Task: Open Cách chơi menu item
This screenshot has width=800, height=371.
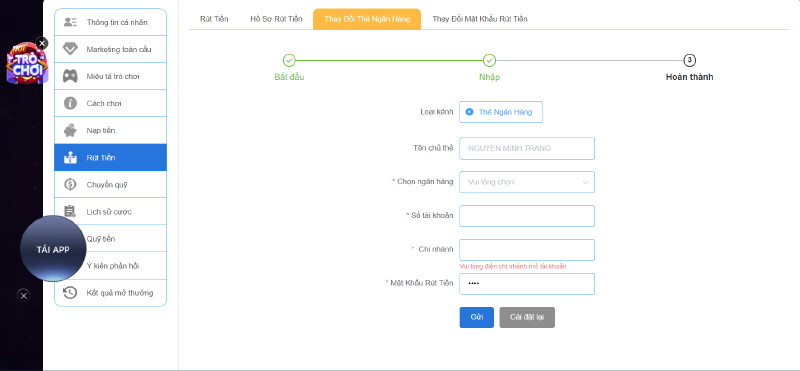Action: click(111, 103)
